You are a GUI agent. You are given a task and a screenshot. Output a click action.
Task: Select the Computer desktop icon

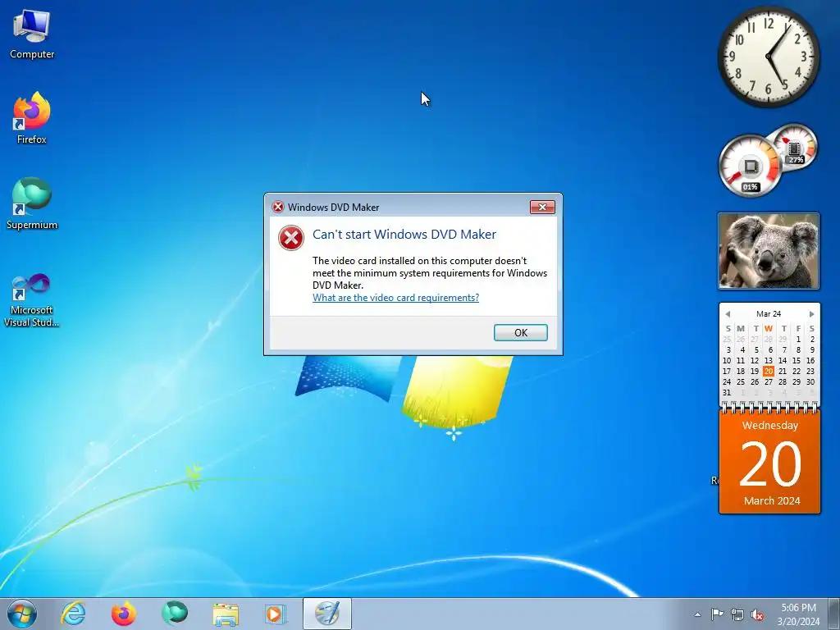pos(32,34)
